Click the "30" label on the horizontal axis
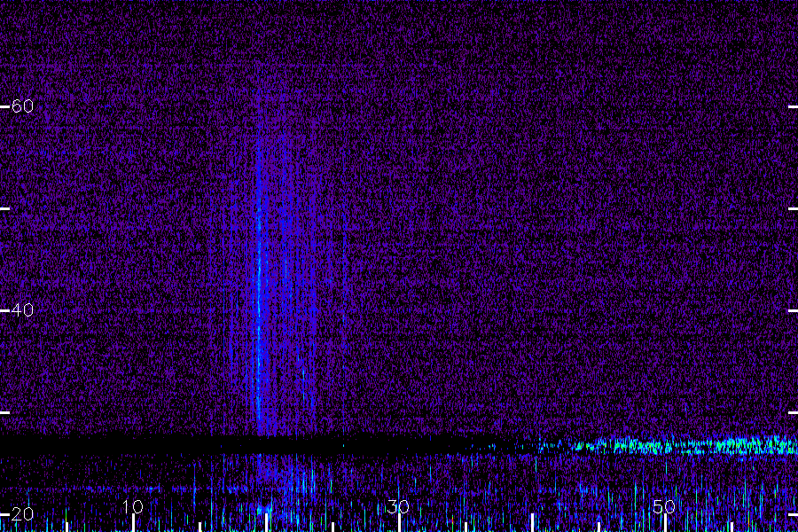This screenshot has width=798, height=532. point(398,506)
